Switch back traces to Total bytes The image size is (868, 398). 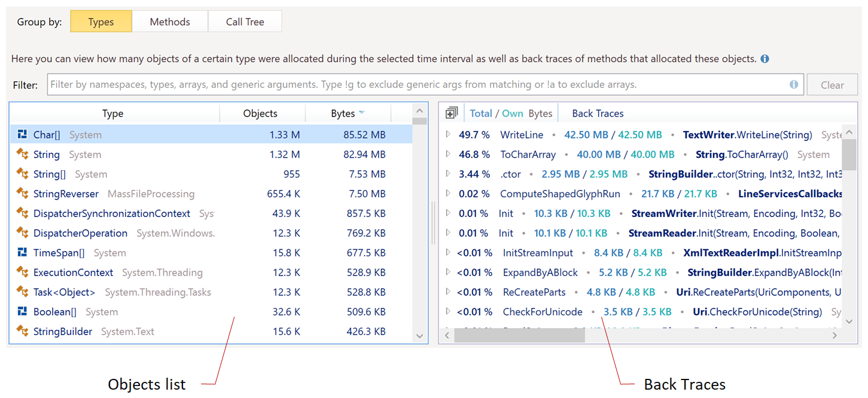[481, 112]
